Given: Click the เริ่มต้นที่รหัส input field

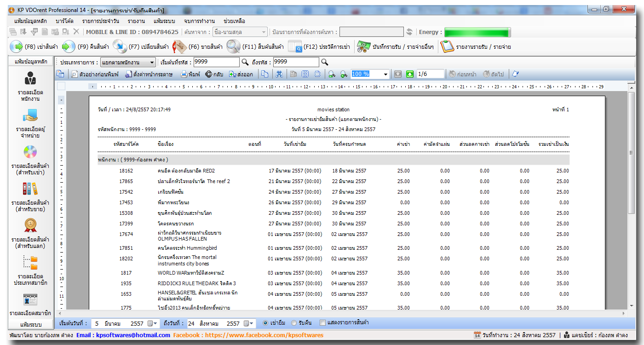Looking at the screenshot, I should pyautogui.click(x=217, y=62).
